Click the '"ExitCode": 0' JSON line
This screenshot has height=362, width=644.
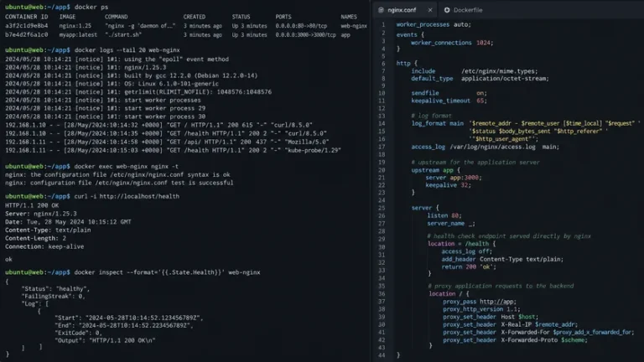click(78, 333)
